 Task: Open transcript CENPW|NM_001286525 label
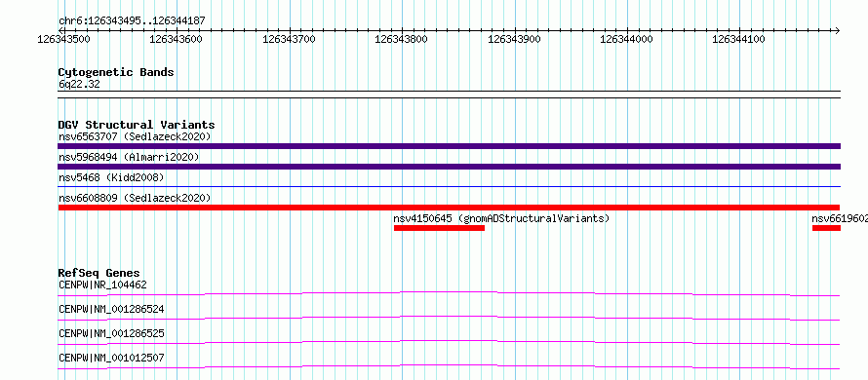(111, 333)
